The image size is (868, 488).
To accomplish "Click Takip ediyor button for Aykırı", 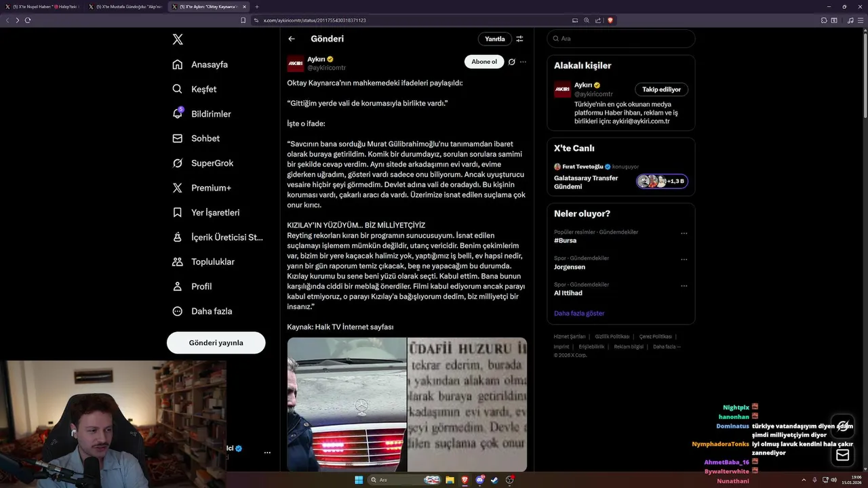I will point(662,89).
